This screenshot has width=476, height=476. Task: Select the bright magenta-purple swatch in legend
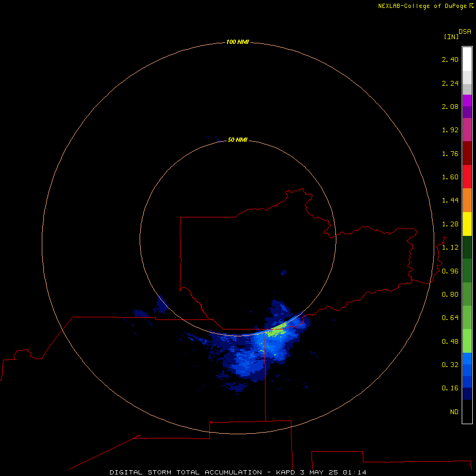point(467,100)
